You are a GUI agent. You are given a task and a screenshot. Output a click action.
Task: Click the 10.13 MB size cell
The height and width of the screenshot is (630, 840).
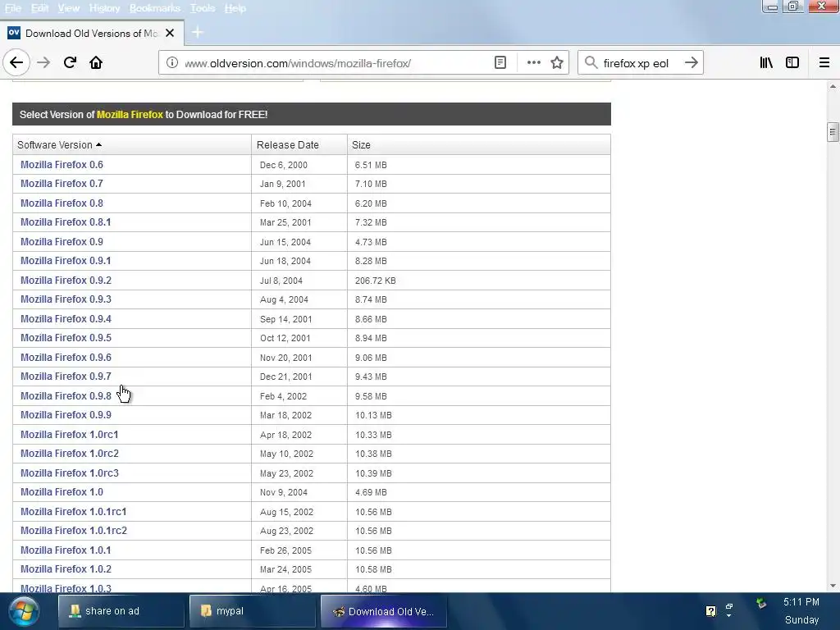(373, 415)
